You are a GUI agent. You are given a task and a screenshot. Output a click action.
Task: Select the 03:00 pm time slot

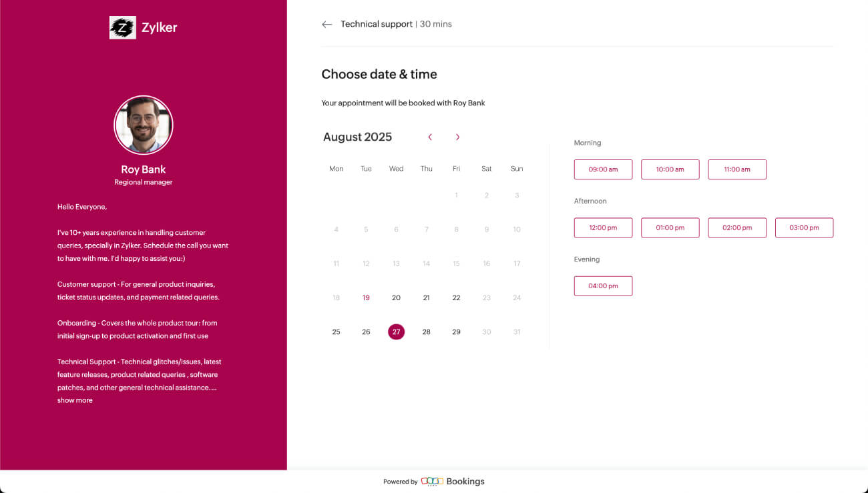coord(804,227)
